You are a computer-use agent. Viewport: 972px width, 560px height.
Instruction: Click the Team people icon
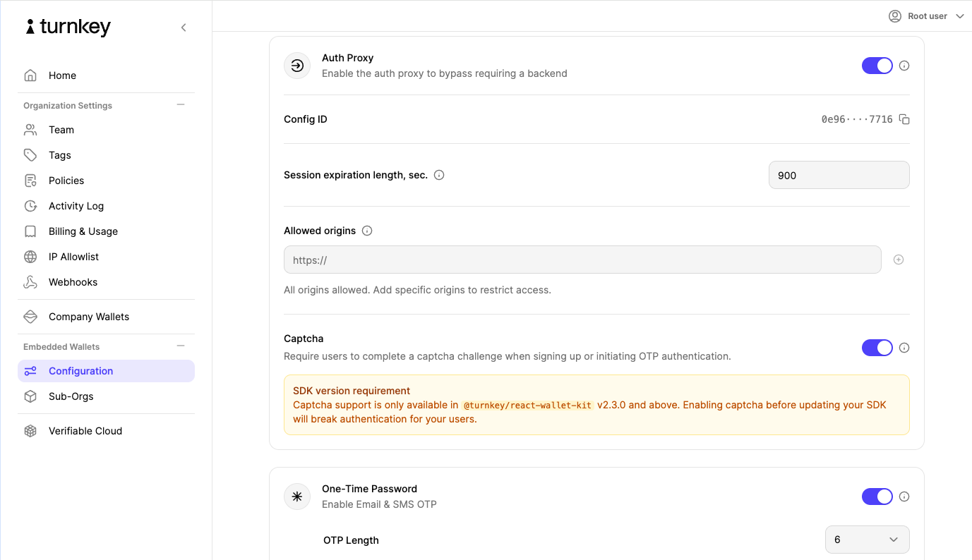click(30, 130)
